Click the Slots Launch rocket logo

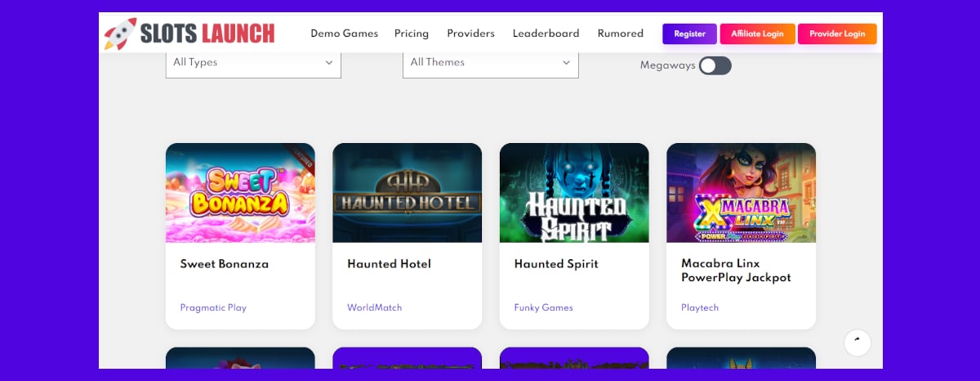120,34
